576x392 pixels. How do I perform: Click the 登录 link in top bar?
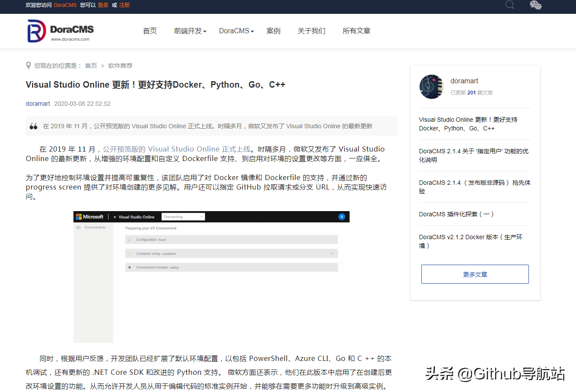point(103,5)
